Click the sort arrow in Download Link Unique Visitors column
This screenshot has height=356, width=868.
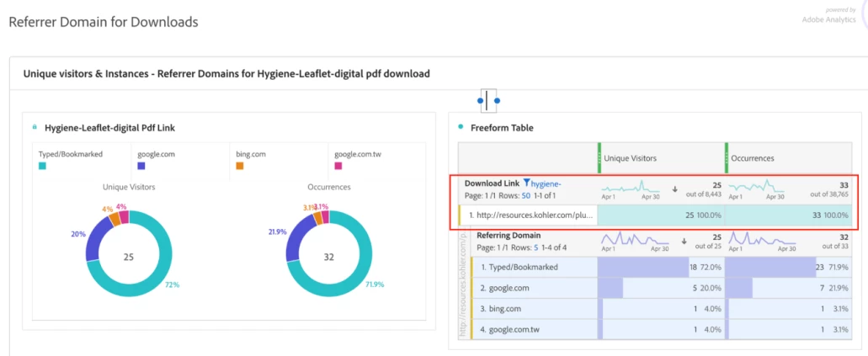tap(675, 189)
